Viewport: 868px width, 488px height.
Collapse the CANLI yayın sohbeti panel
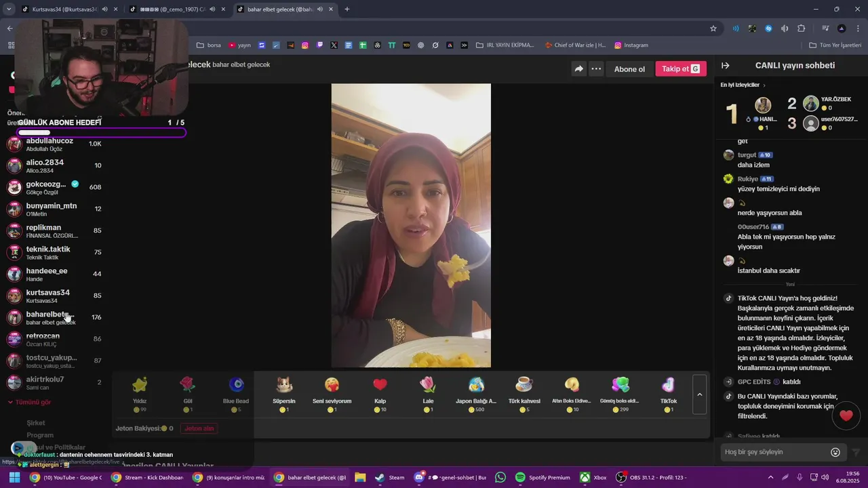725,66
